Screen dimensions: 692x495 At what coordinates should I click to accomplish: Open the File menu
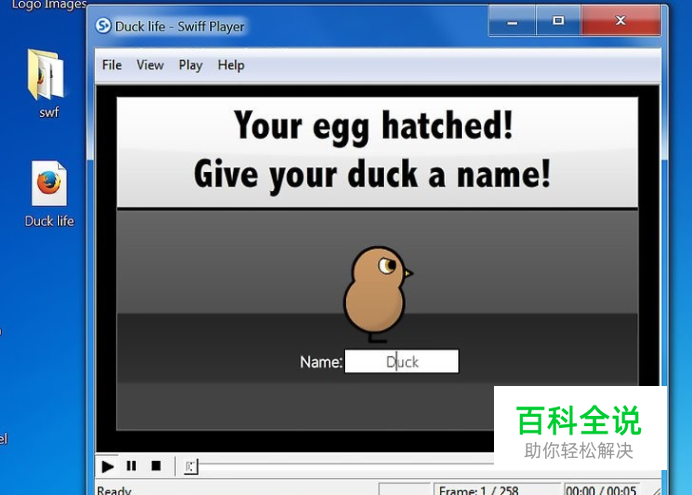click(112, 65)
